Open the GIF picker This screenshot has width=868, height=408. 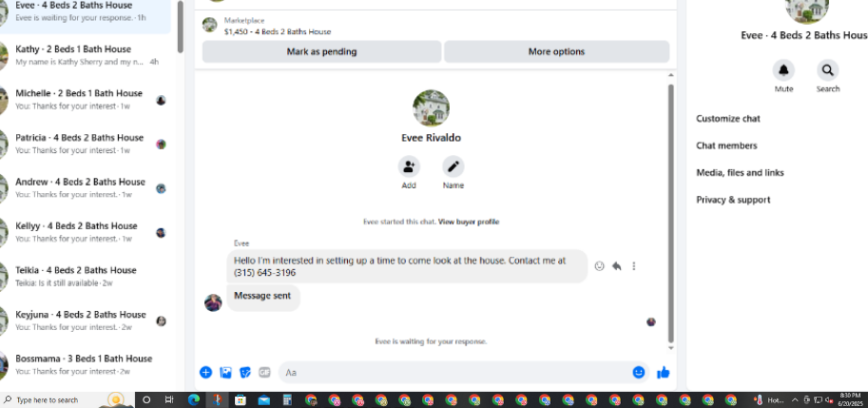pos(264,373)
